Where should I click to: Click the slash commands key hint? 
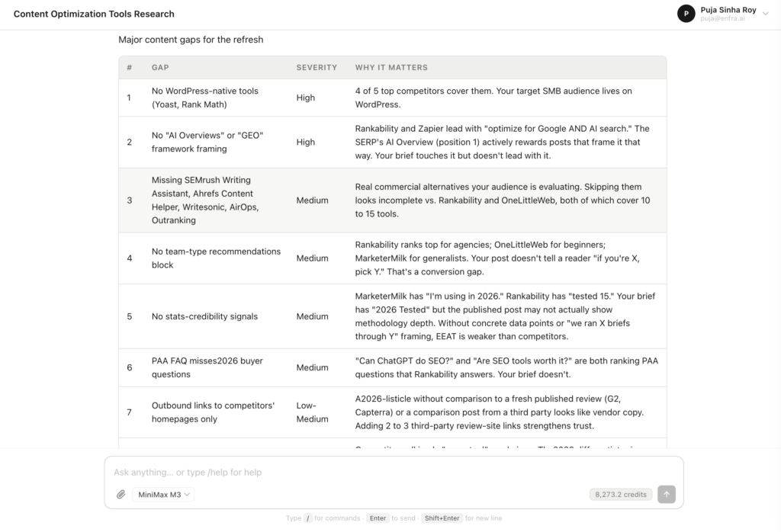pos(308,518)
